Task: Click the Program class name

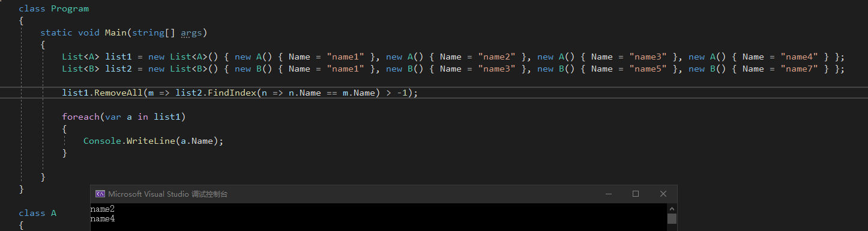Action: [70, 8]
